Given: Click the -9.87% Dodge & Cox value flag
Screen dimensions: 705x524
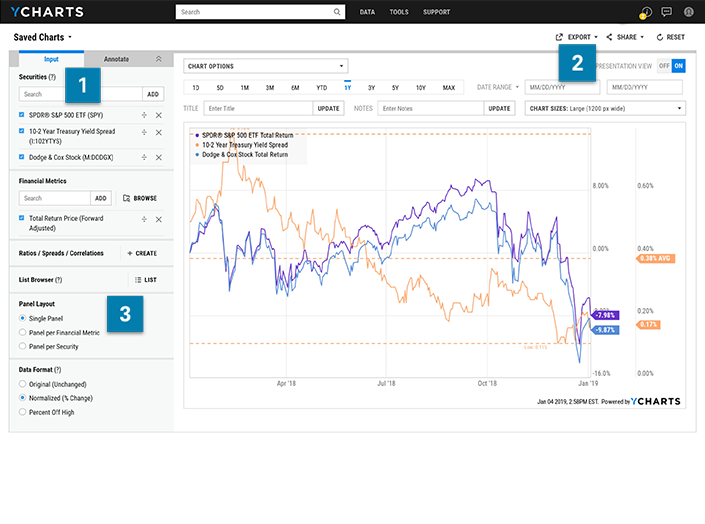Looking at the screenshot, I should (605, 330).
